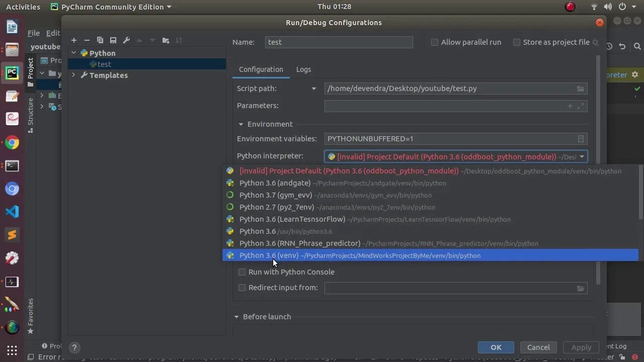
Task: Sort configurations alphabetically
Action: 179,40
